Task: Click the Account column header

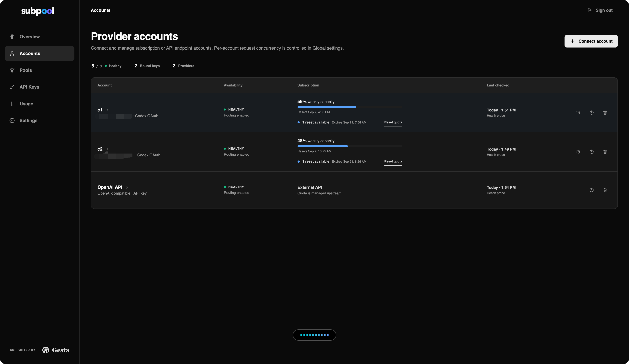Action: click(x=105, y=85)
